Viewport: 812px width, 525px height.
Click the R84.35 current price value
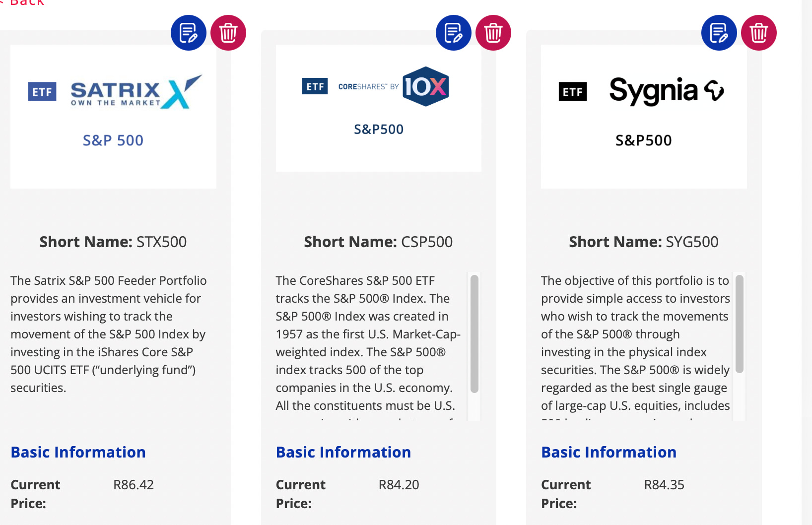click(664, 485)
